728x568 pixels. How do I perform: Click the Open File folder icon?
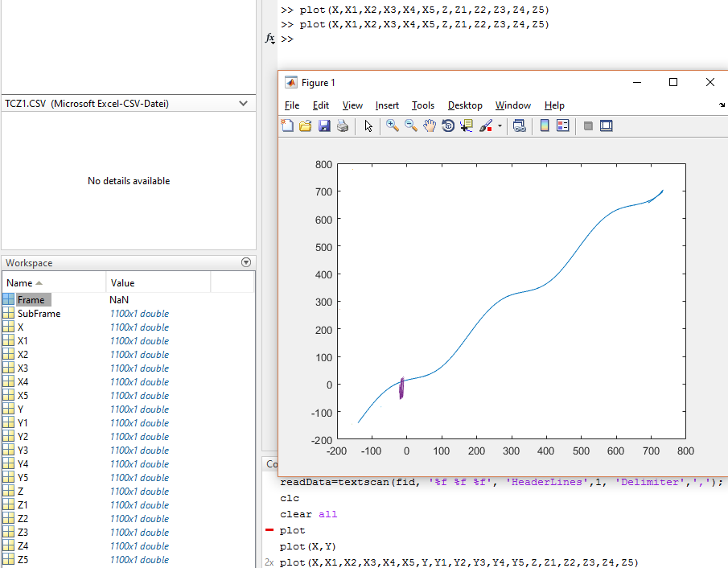306,126
